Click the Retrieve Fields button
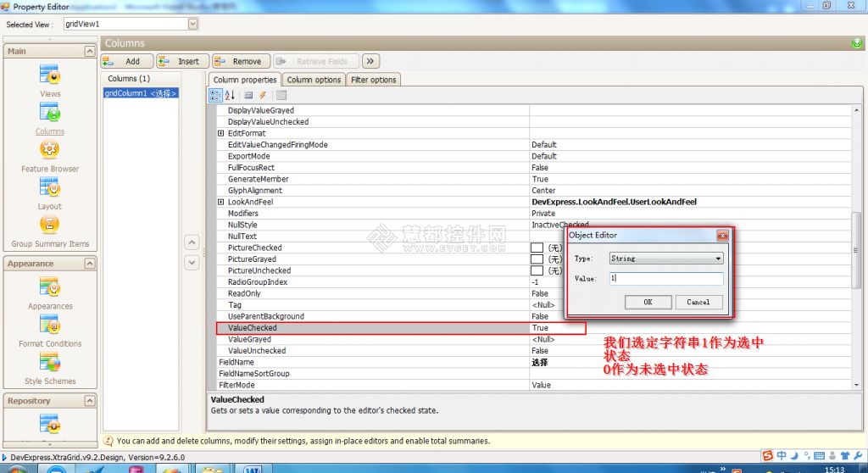 316,61
